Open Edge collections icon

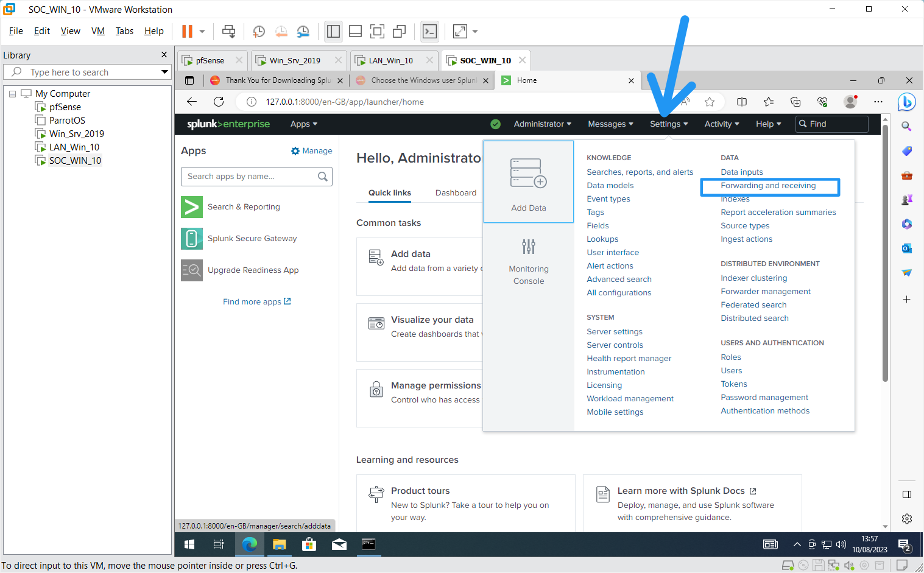point(795,102)
